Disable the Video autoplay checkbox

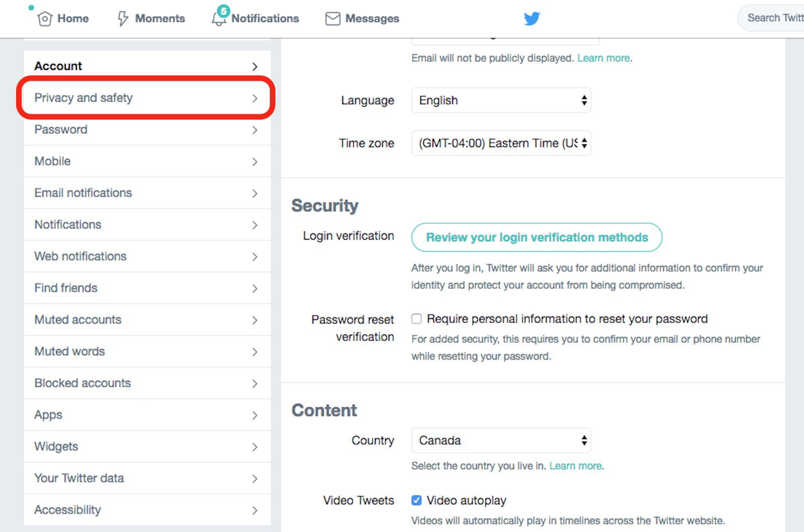(x=417, y=500)
